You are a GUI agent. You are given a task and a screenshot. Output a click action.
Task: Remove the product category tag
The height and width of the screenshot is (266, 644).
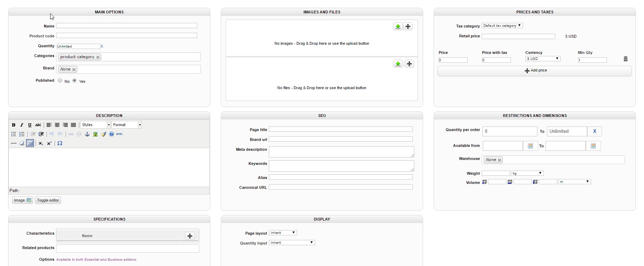(x=98, y=57)
